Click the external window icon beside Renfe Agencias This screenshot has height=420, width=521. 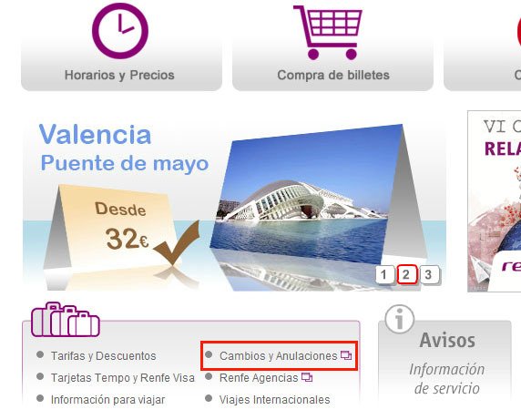(307, 377)
